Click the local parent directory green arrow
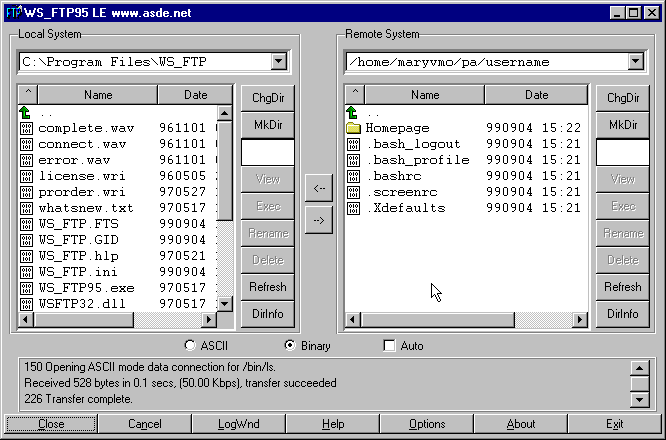Screen dimensions: 666x440 coord(25,113)
